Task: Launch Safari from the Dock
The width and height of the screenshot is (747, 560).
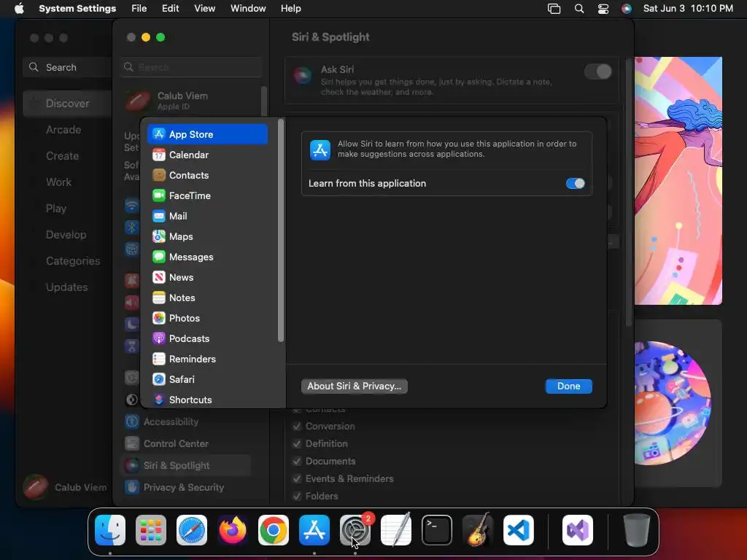Action: pyautogui.click(x=192, y=530)
